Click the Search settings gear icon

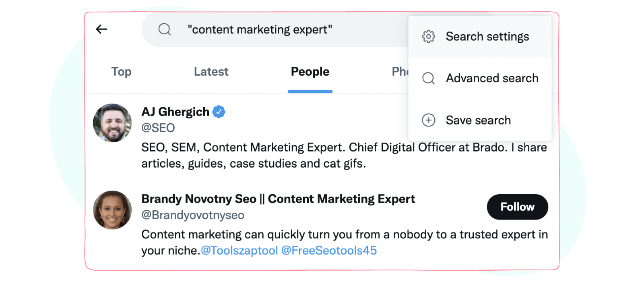[x=428, y=36]
